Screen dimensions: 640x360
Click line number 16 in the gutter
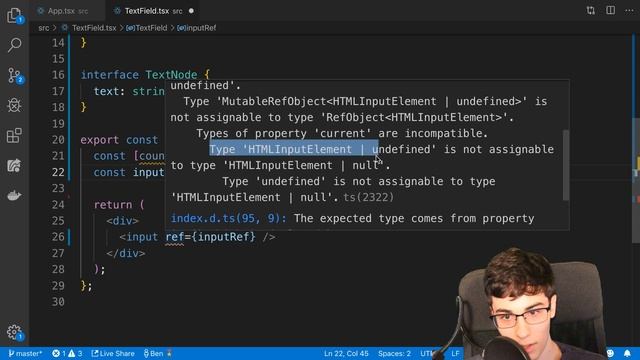[58, 75]
